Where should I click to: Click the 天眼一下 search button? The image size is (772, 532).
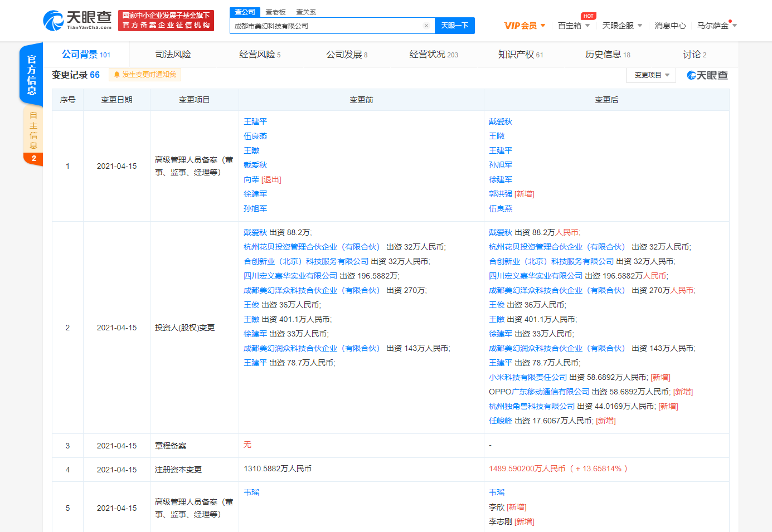click(x=455, y=26)
